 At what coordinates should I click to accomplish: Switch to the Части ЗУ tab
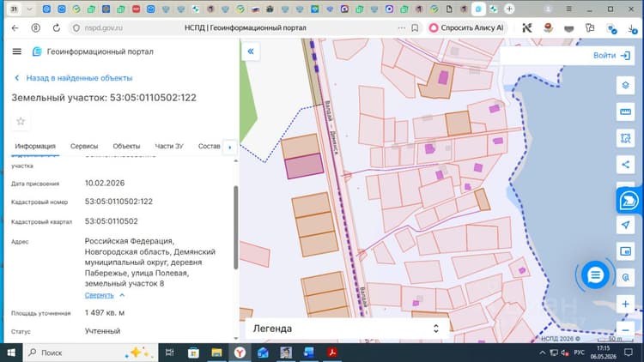(x=169, y=146)
